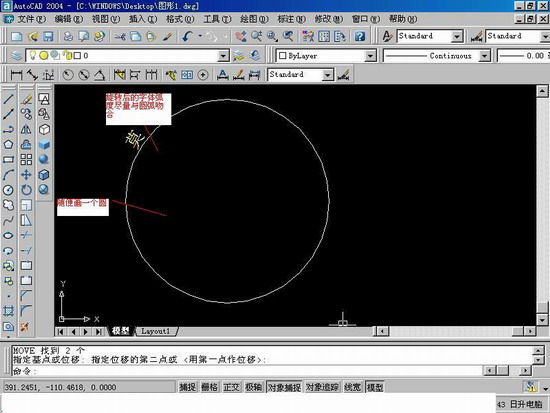550x413 pixels.
Task: Open the 文件 menu
Action: click(31, 19)
